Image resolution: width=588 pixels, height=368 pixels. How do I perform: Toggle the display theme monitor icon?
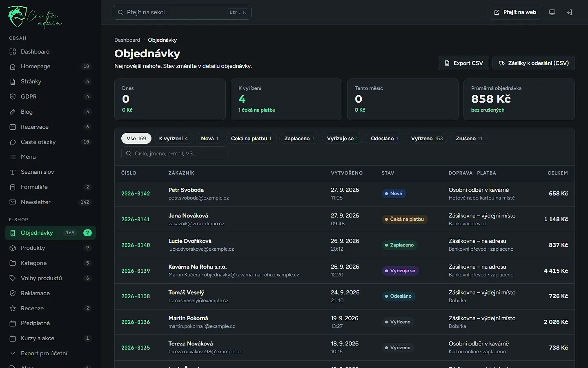tap(552, 12)
